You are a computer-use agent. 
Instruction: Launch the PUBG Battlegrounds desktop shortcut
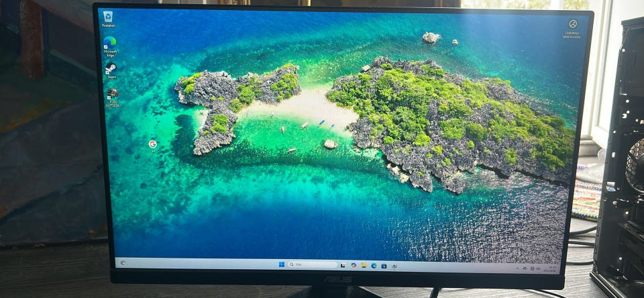click(x=113, y=97)
